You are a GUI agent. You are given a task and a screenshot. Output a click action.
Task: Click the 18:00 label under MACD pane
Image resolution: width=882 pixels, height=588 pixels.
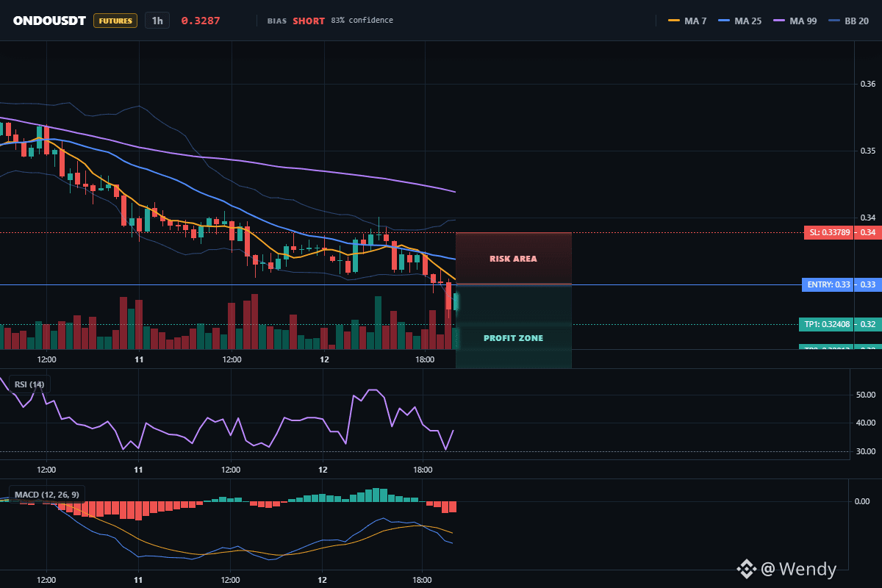tap(423, 578)
